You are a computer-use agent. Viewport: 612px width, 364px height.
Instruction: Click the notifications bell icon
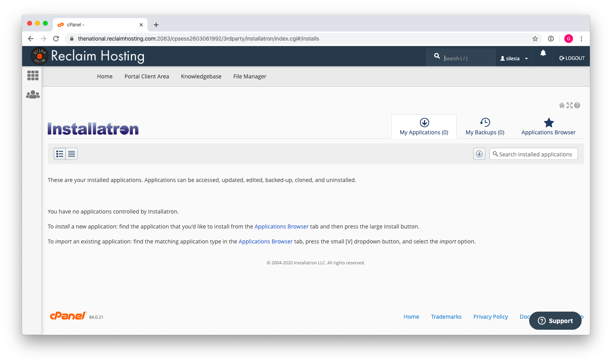pyautogui.click(x=543, y=53)
